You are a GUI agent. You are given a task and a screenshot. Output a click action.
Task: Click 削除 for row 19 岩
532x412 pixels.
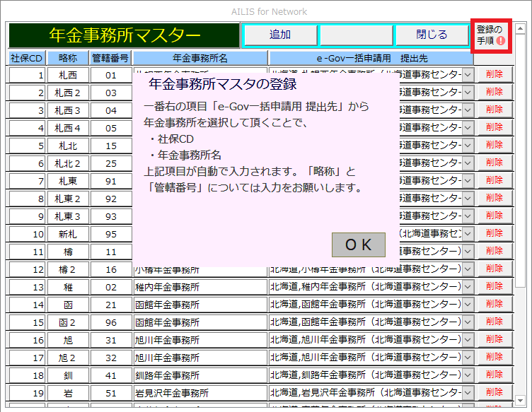coord(495,392)
